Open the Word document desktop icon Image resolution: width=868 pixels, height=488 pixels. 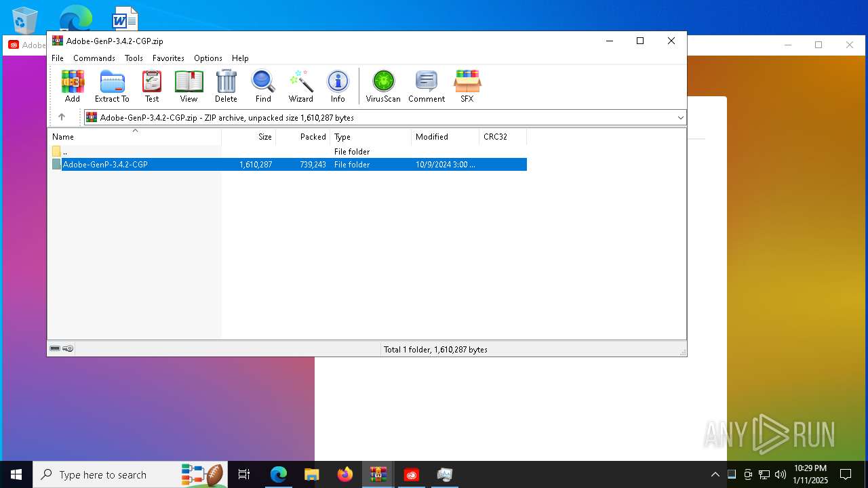pos(125,19)
